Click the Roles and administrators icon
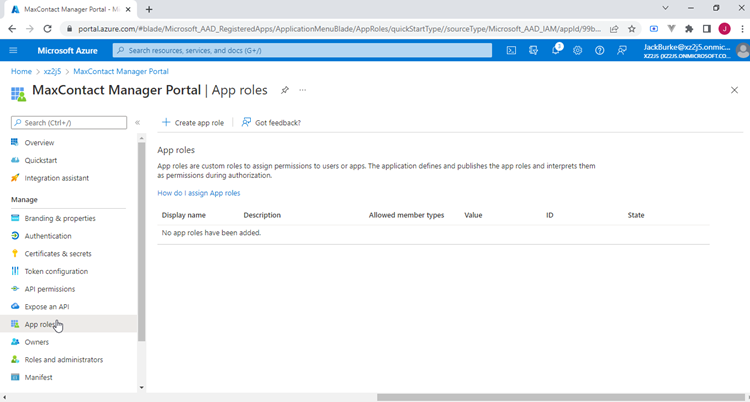The width and height of the screenshot is (750, 402). coord(15,359)
